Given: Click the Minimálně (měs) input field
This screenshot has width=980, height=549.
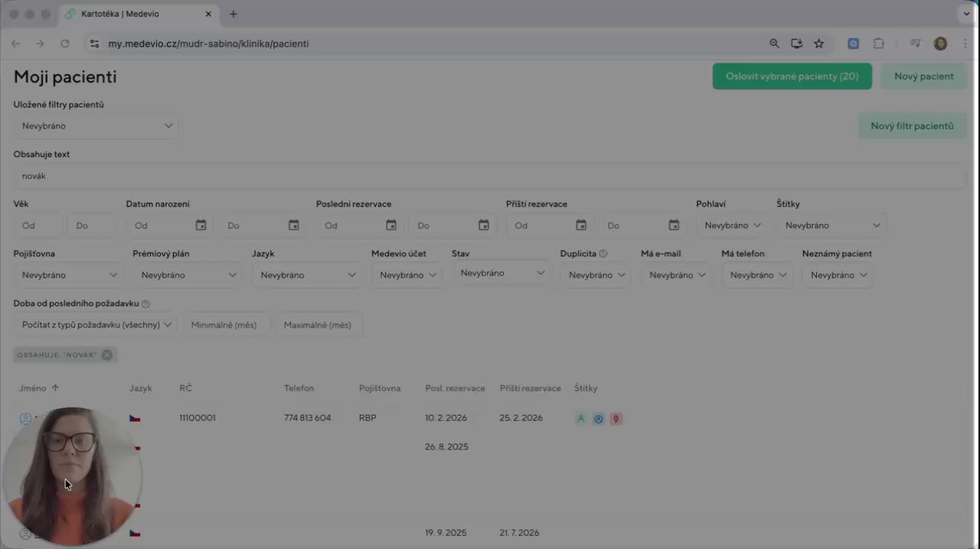Looking at the screenshot, I should click(x=226, y=325).
